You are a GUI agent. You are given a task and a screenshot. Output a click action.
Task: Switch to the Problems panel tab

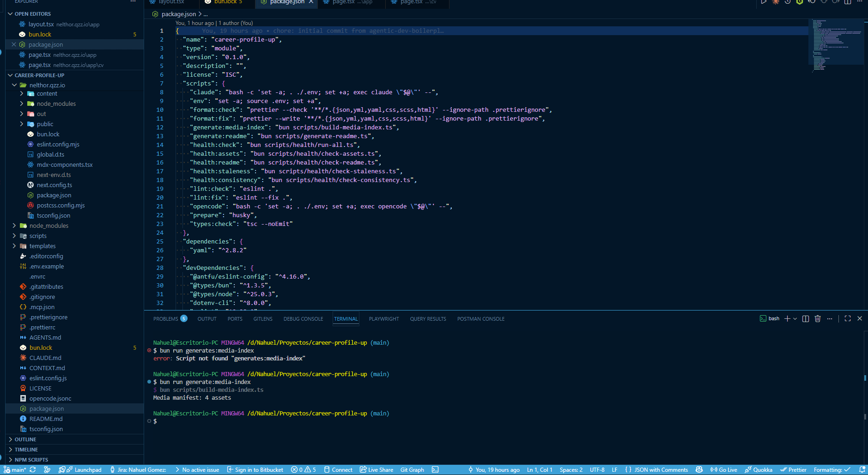(170, 319)
